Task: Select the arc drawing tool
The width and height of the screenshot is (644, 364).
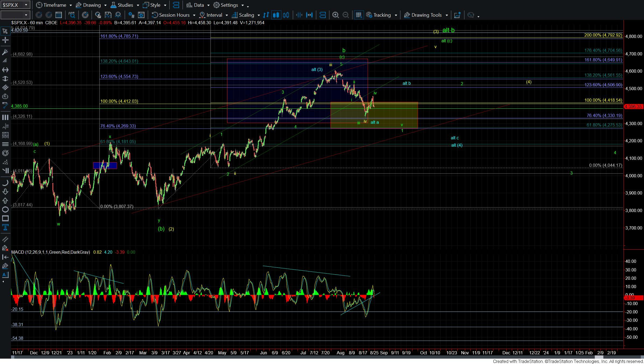Action: pos(5,183)
